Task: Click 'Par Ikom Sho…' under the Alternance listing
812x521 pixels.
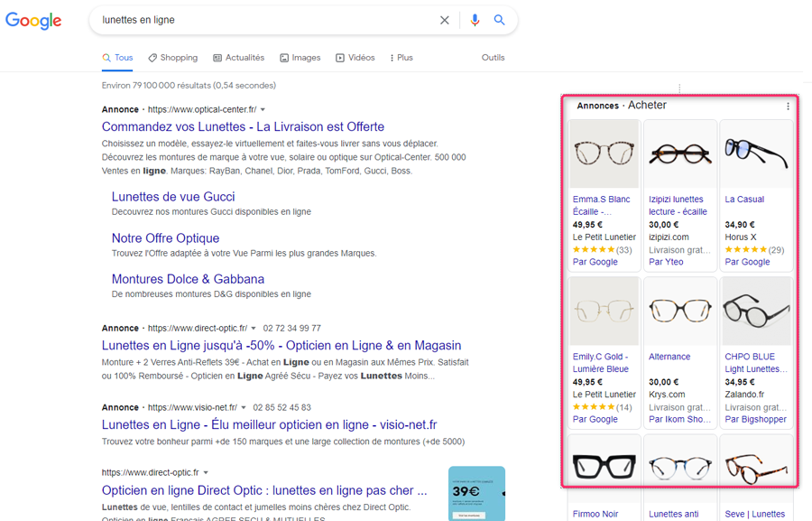Action: [x=679, y=419]
